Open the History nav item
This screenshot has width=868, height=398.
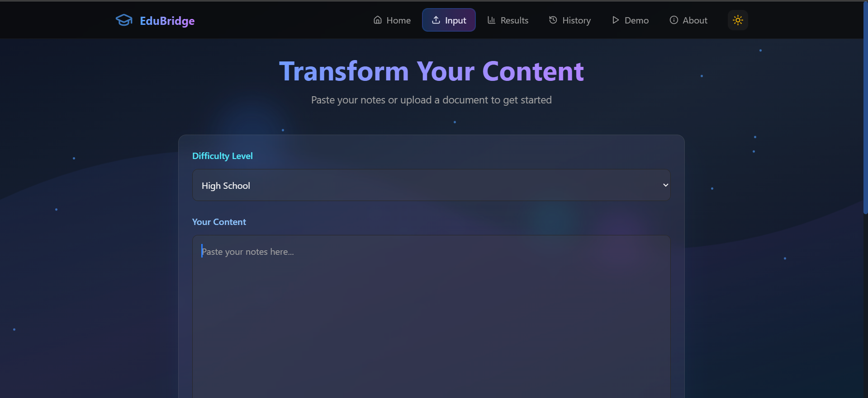570,20
